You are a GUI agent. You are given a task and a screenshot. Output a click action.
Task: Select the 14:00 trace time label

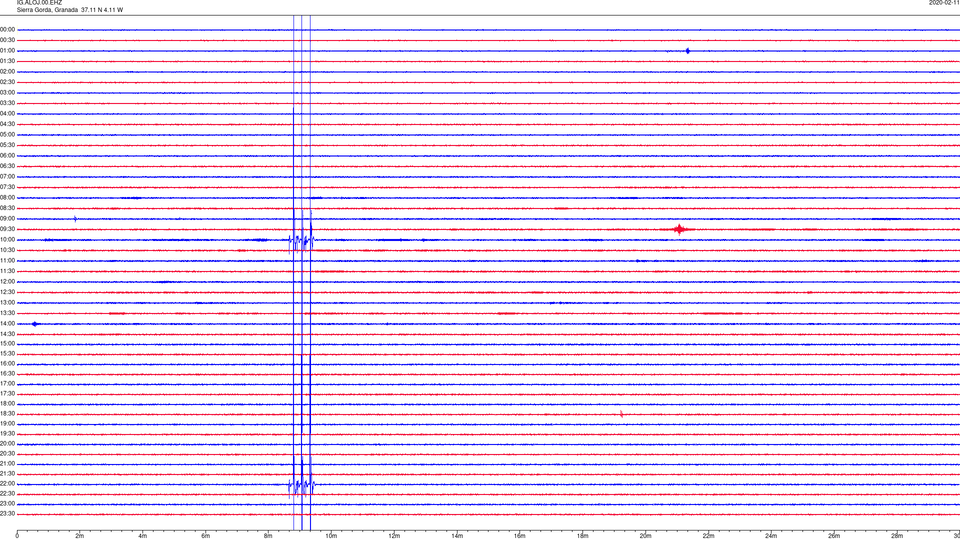pos(7,323)
